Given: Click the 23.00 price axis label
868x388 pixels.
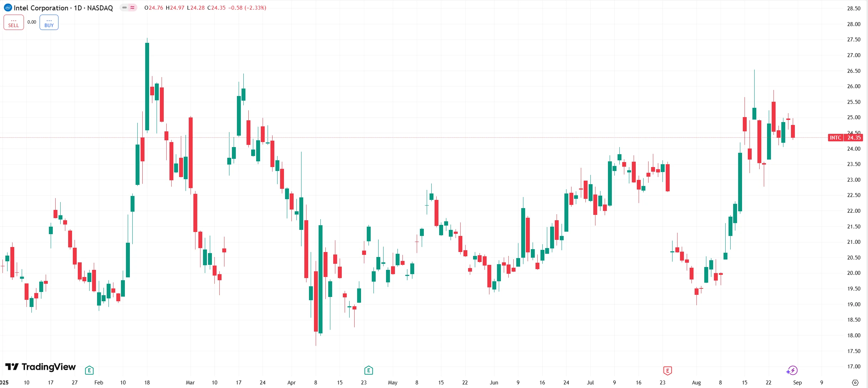Looking at the screenshot, I should coord(854,180).
